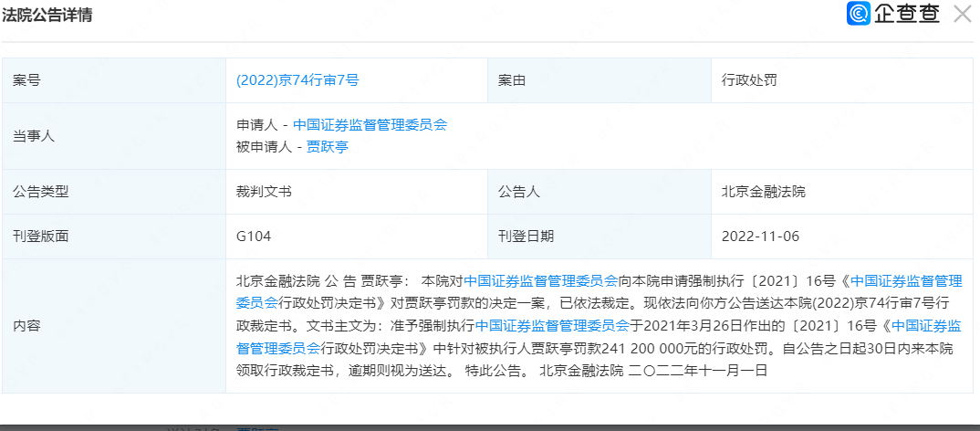The height and width of the screenshot is (431, 980).
Task: Click the publication date 2022-11-06
Action: pos(760,237)
